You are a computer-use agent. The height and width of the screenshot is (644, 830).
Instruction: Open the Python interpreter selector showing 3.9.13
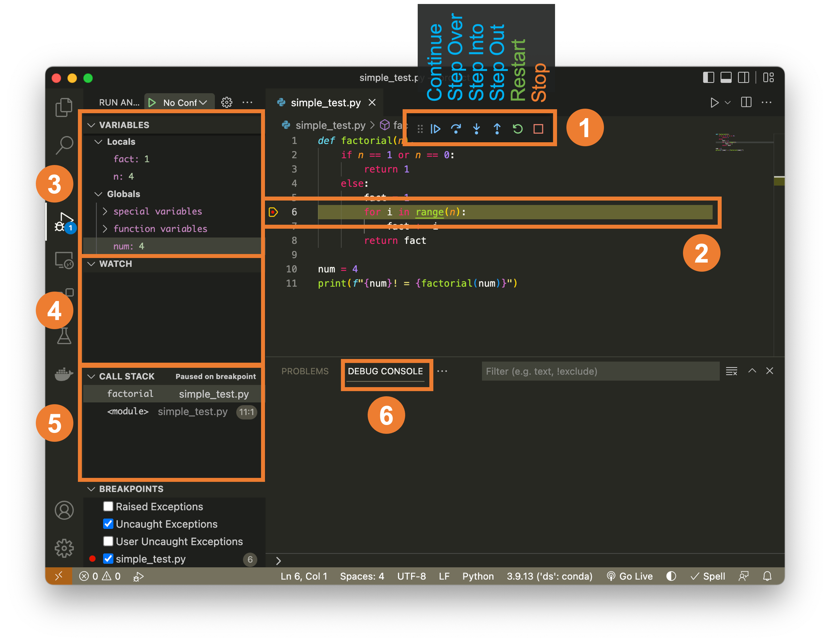click(549, 576)
